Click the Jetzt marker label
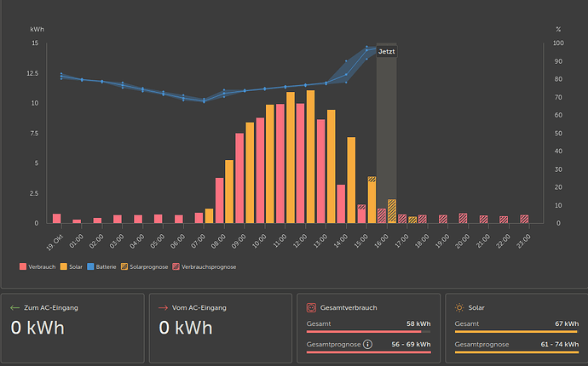 [387, 51]
